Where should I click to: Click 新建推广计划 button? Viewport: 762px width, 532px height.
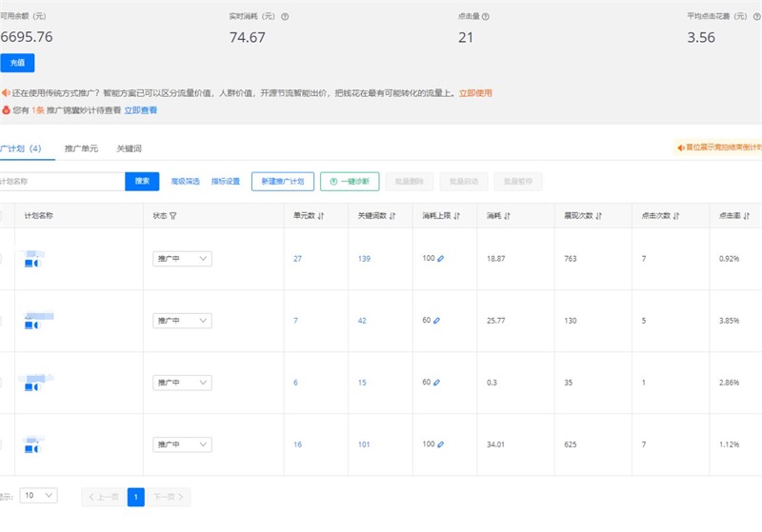tap(283, 181)
